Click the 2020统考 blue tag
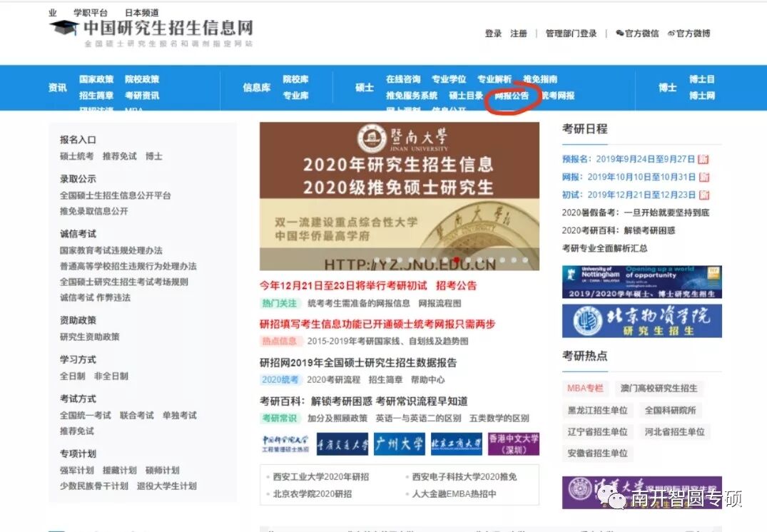This screenshot has width=767, height=532. point(279,379)
